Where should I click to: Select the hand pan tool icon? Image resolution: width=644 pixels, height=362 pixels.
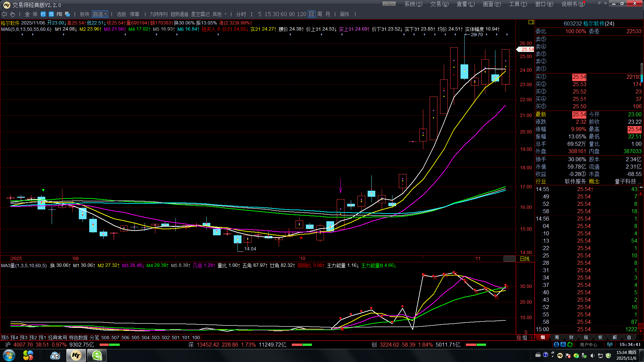tap(12, 14)
